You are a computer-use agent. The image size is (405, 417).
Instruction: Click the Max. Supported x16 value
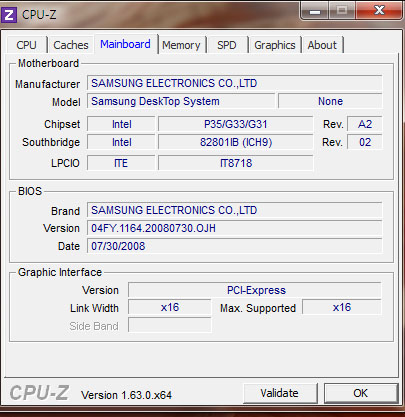point(342,307)
